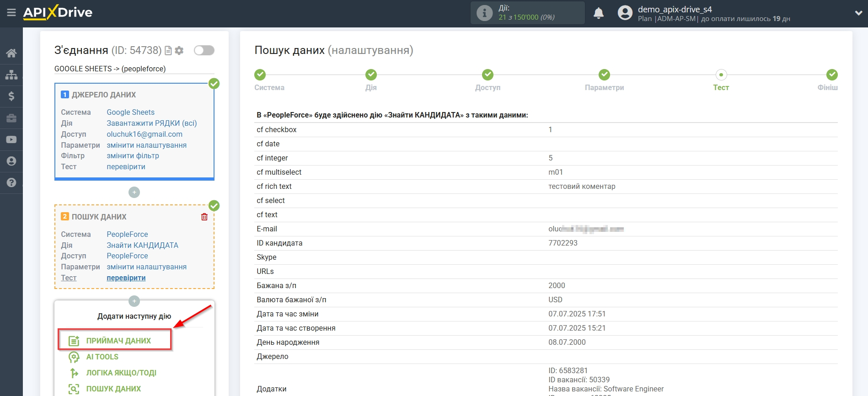Open the home icon in sidebar
Viewport: 868px width, 396px height.
(11, 53)
